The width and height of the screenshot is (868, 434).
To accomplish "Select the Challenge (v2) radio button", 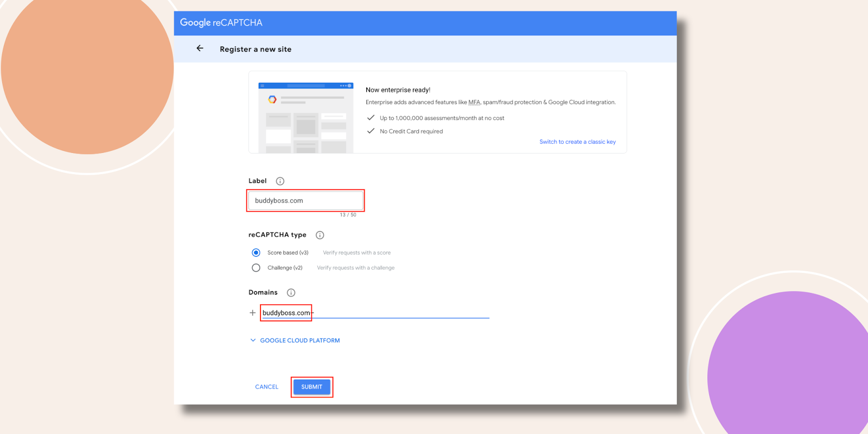I will point(256,268).
